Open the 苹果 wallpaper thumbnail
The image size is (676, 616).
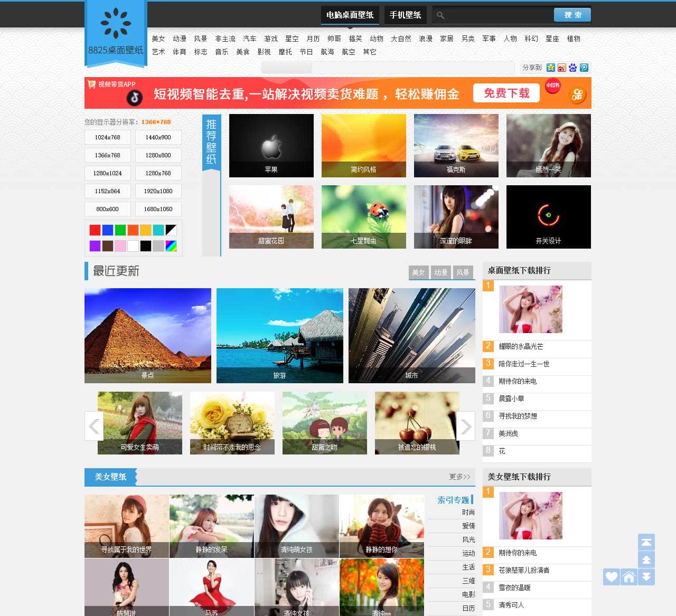point(271,146)
